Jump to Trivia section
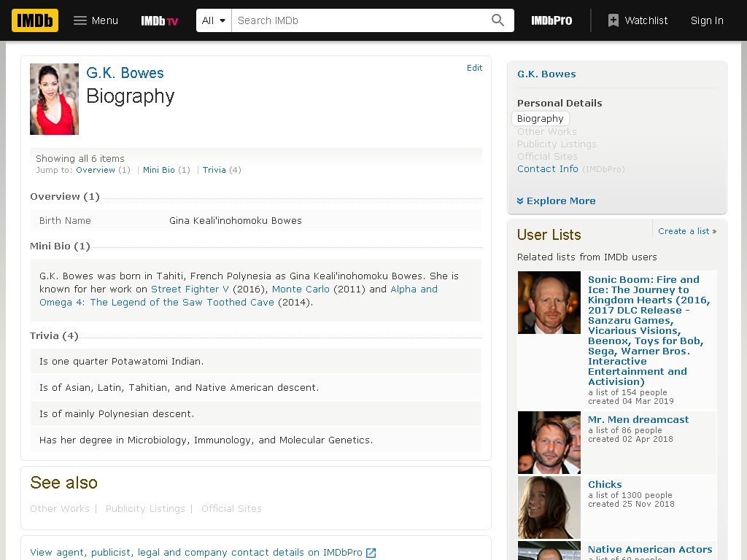 tap(214, 170)
